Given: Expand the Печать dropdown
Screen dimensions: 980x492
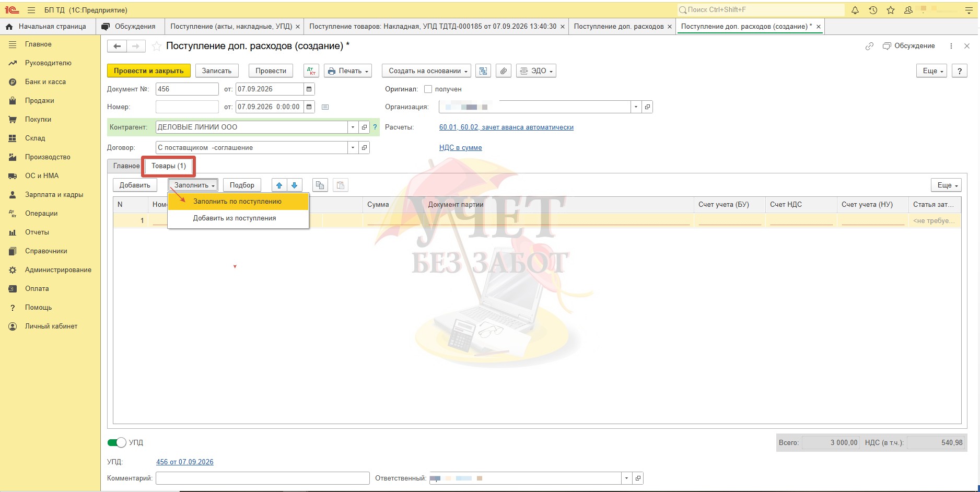Looking at the screenshot, I should point(348,71).
